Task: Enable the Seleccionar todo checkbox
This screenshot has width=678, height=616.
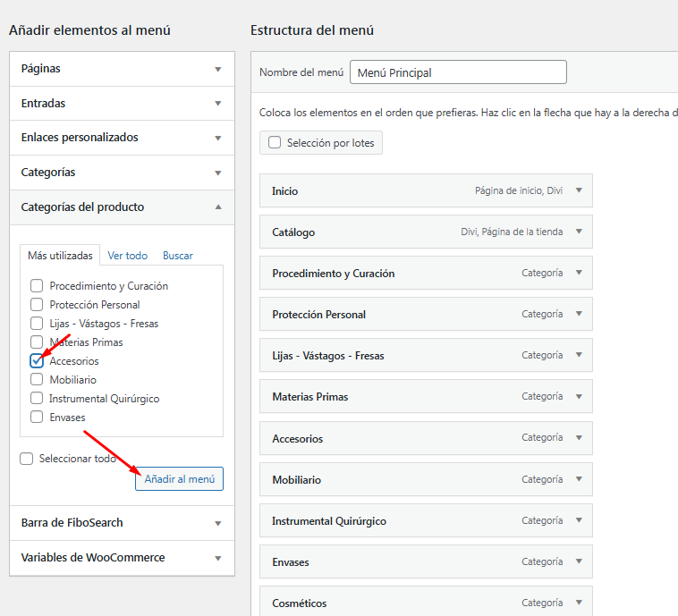Action: (x=27, y=459)
